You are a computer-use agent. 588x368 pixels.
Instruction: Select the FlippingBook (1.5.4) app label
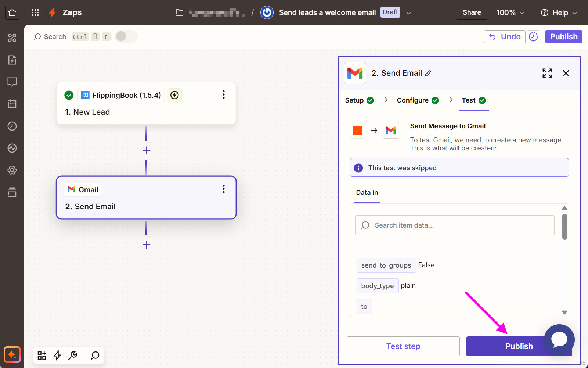click(121, 95)
